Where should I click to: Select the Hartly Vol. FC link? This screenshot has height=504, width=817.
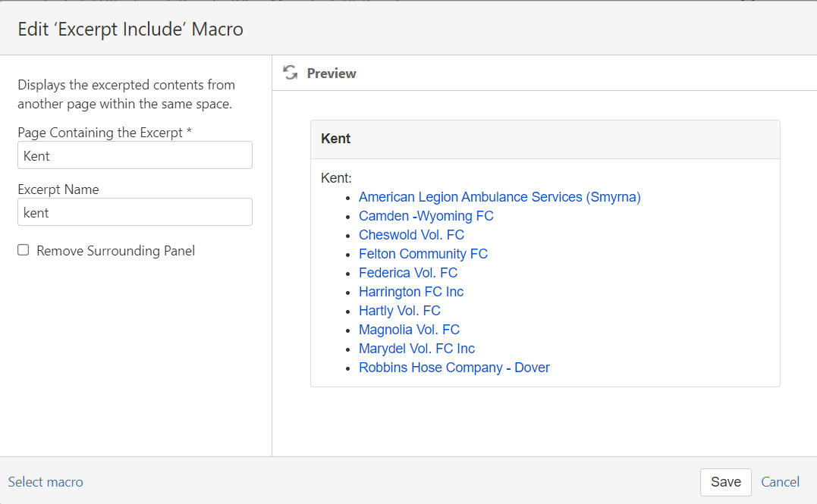pyautogui.click(x=399, y=311)
